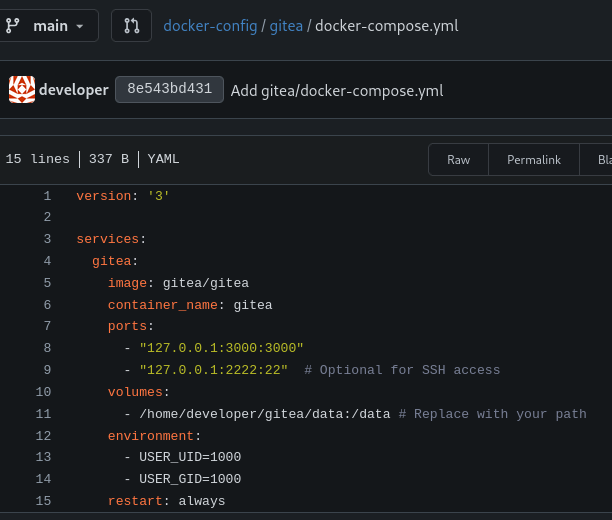Open commit message Add gitea/docker-compose.yml
The width and height of the screenshot is (612, 520).
coord(337,91)
